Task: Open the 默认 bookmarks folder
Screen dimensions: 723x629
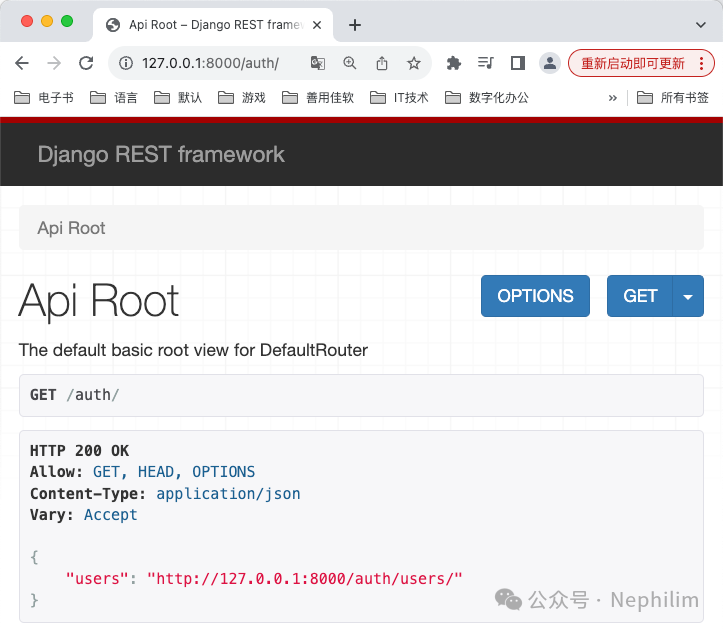Action: pyautogui.click(x=178, y=97)
